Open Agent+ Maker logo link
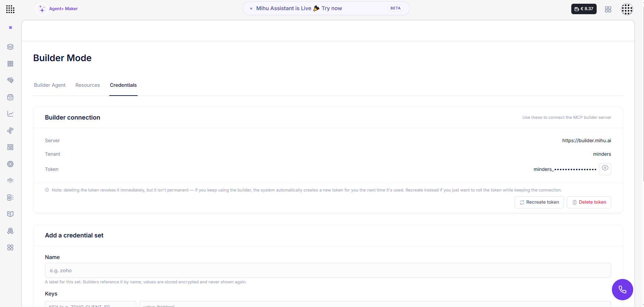 coord(57,9)
